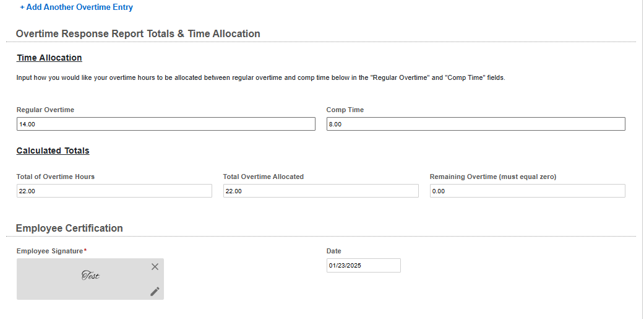Screen dimensions: 644x319
Task: Select the Total of Overtime Hours field
Action: coord(114,191)
